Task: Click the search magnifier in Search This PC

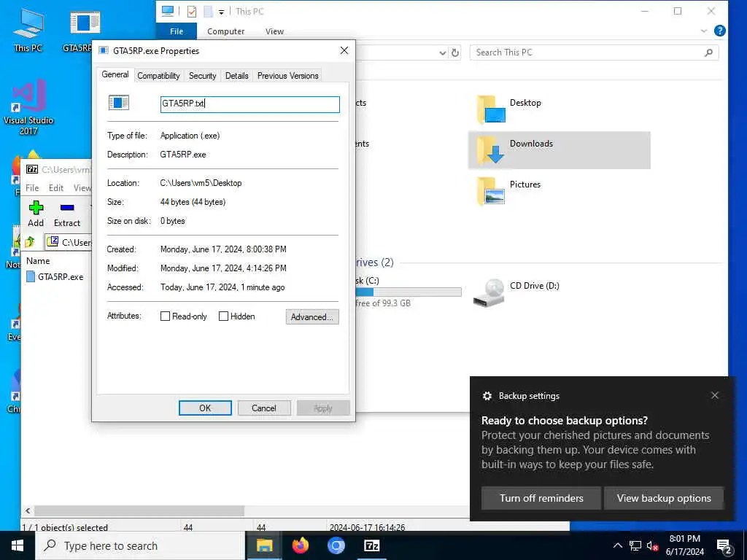Action: coord(708,52)
